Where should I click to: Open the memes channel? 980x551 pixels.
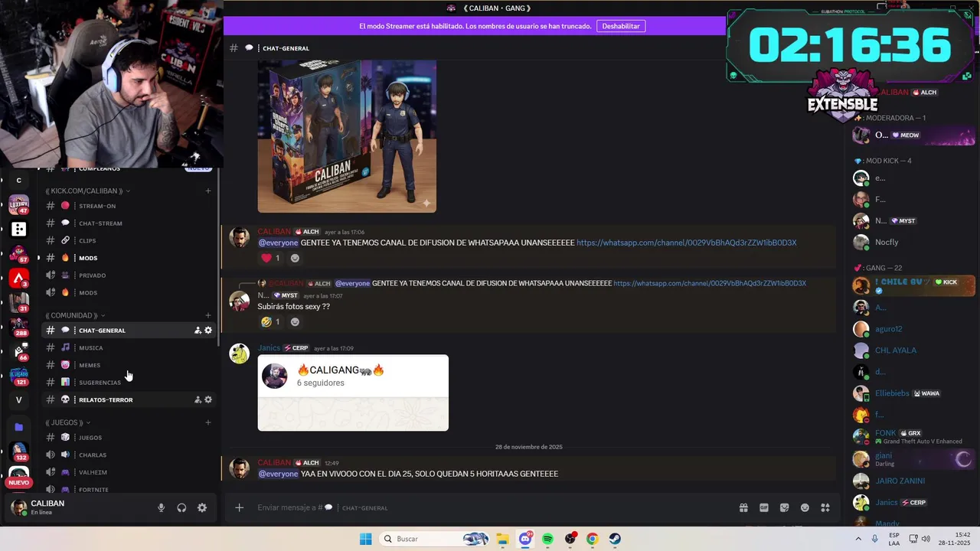(x=129, y=365)
